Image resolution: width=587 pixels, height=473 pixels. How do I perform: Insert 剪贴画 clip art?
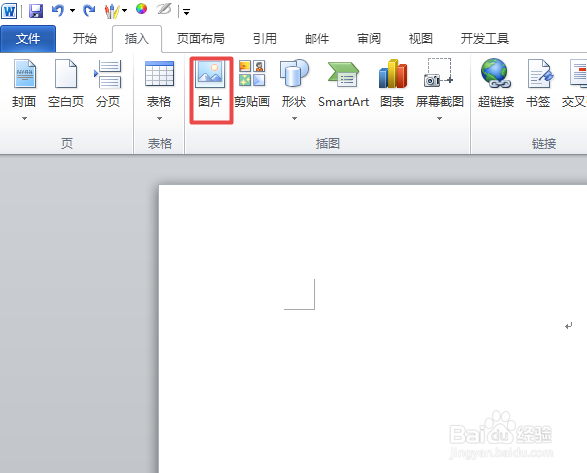(252, 83)
